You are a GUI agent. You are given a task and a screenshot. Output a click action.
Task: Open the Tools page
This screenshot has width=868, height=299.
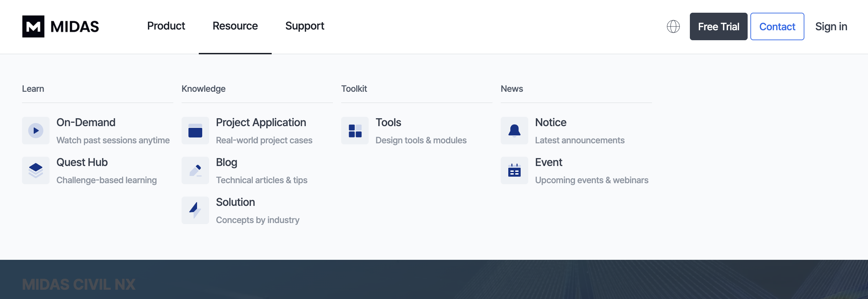point(388,122)
